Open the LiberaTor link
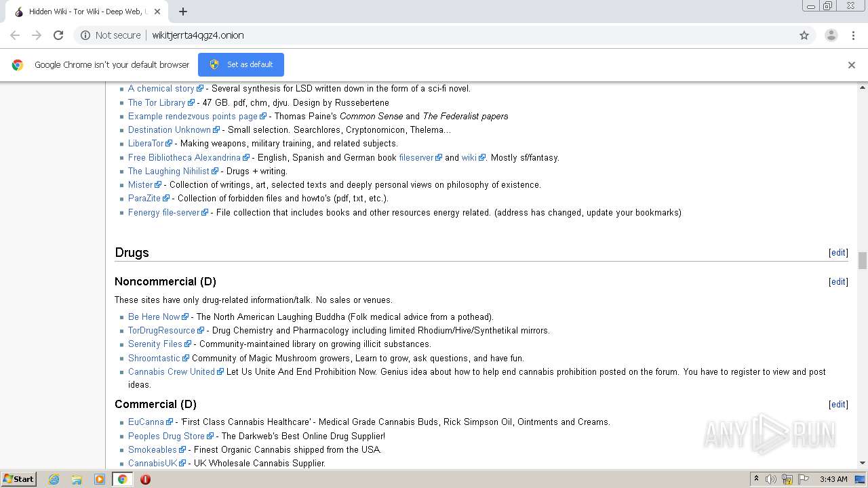This screenshot has height=488, width=868. point(146,143)
